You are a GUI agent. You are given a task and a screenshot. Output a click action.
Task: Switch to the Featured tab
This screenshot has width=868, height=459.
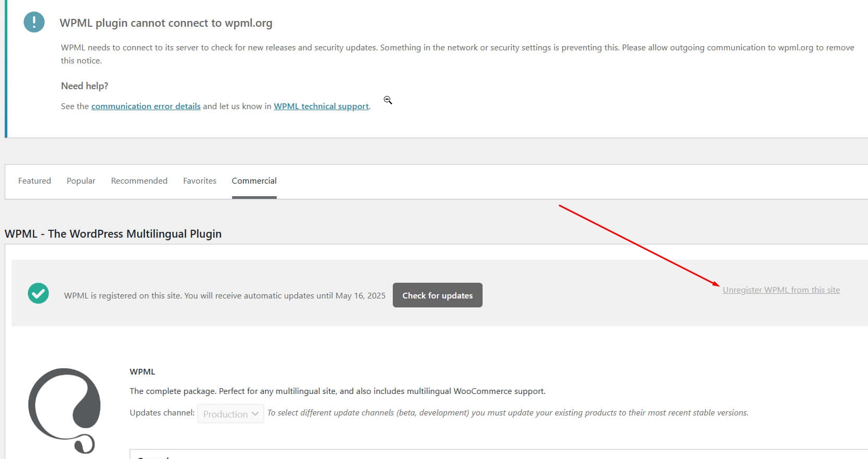point(35,180)
